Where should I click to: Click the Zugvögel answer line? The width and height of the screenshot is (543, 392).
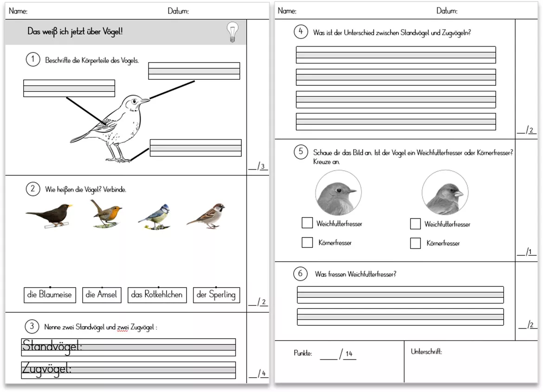(x=129, y=370)
